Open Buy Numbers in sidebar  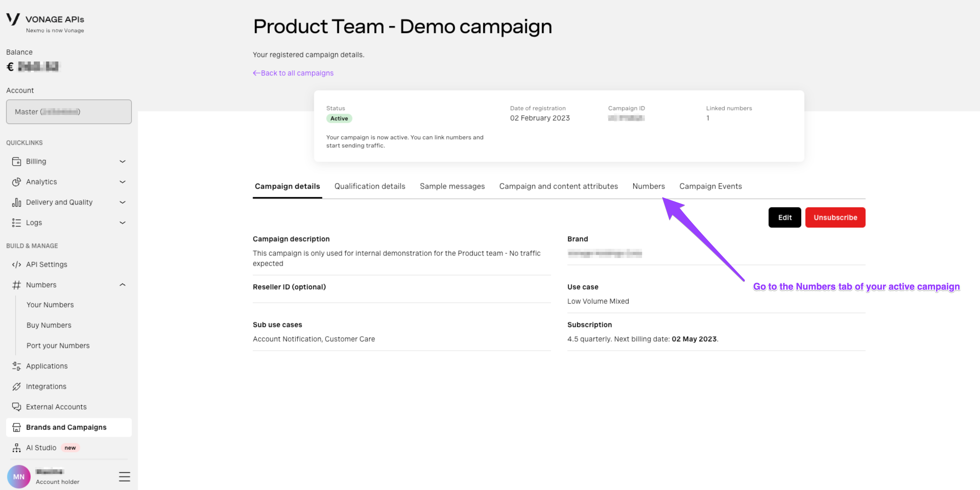tap(49, 325)
